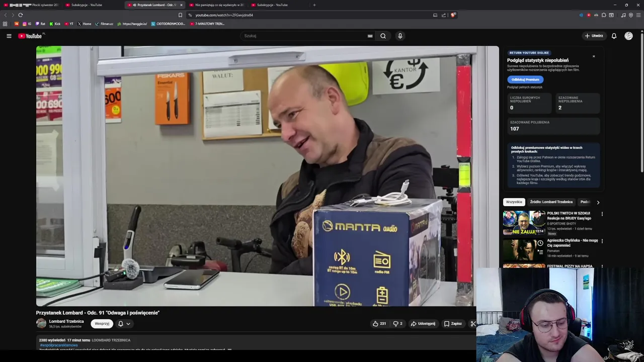Click the main video player to pause

(x=267, y=176)
